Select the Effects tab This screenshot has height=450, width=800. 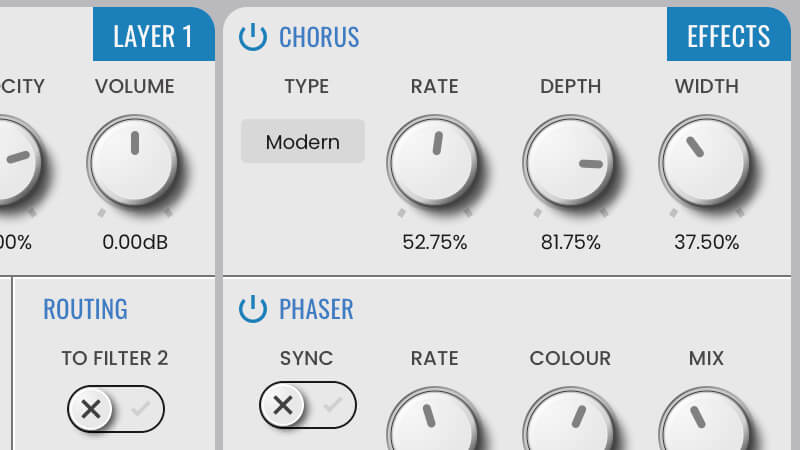(729, 34)
